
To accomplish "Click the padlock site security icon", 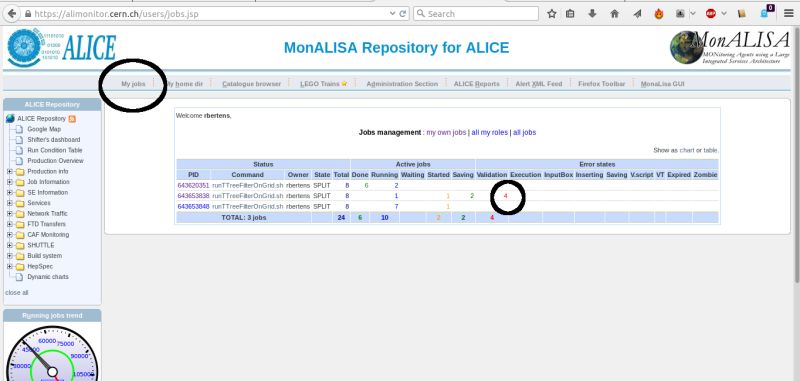I will point(28,14).
